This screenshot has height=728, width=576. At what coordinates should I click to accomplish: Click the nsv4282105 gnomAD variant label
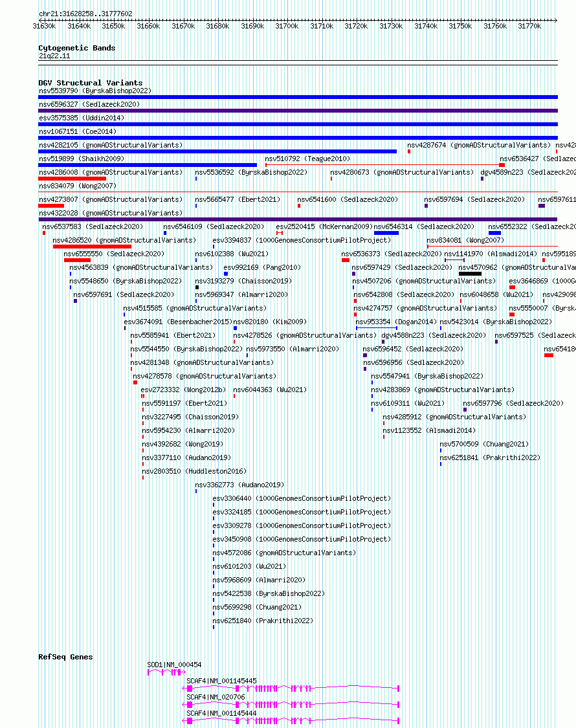(x=111, y=146)
